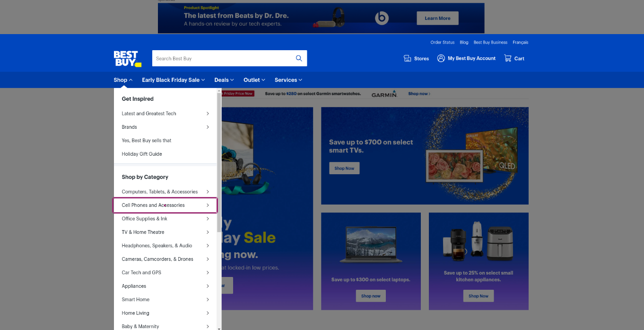Viewport: 644px width, 330px height.
Task: Click the Garmin logo
Action: pyautogui.click(x=384, y=94)
